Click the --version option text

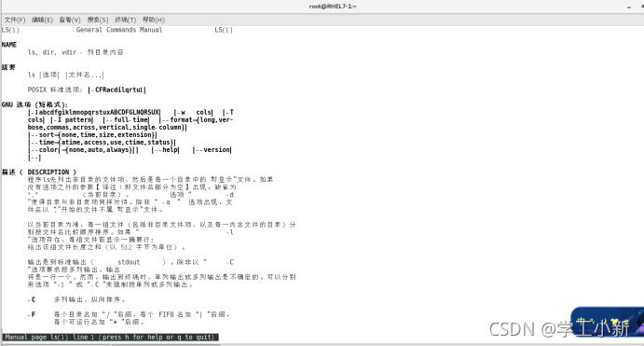[x=212, y=150]
